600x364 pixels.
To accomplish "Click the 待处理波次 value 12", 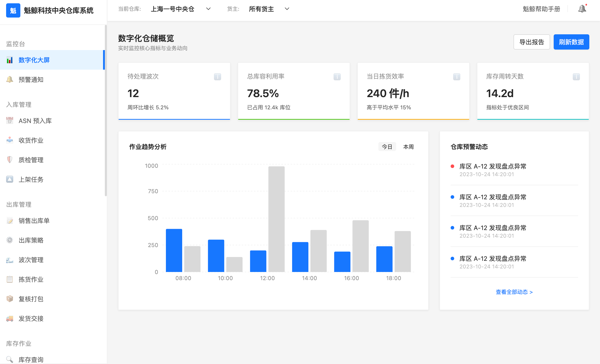I will [x=133, y=93].
